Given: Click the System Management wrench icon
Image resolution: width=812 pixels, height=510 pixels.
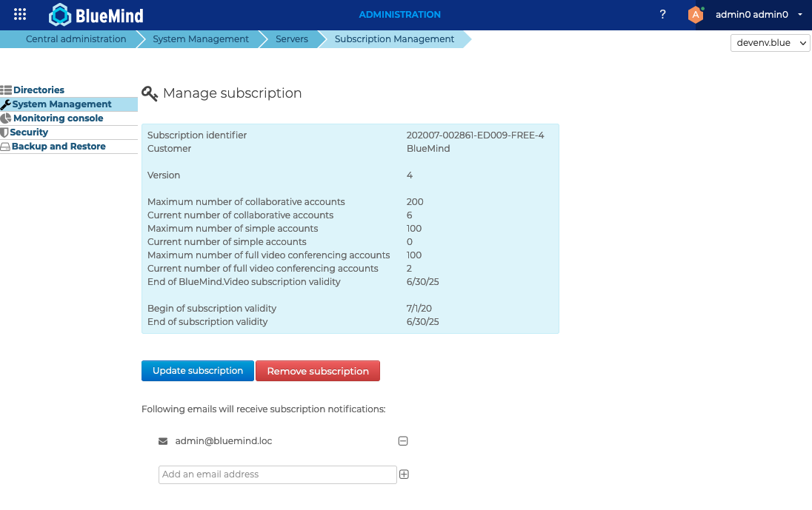Looking at the screenshot, I should [x=6, y=104].
